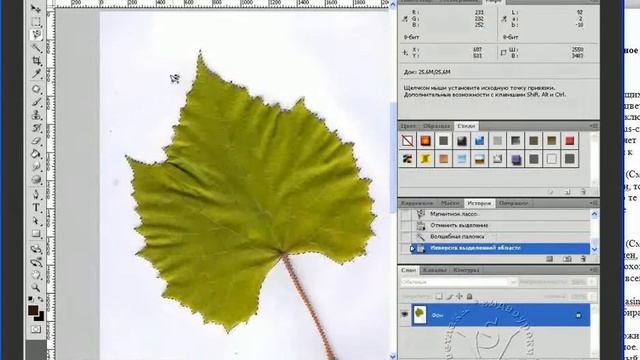Toggle lock transparent pixels in Layers panel
Image resolution: width=640 pixels, height=360 pixels.
[x=439, y=296]
